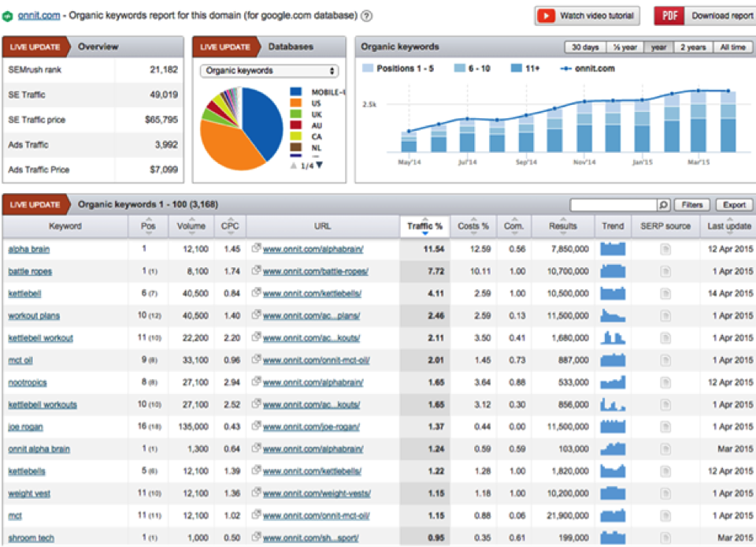Select the year chart range
The image size is (756, 547).
(658, 47)
